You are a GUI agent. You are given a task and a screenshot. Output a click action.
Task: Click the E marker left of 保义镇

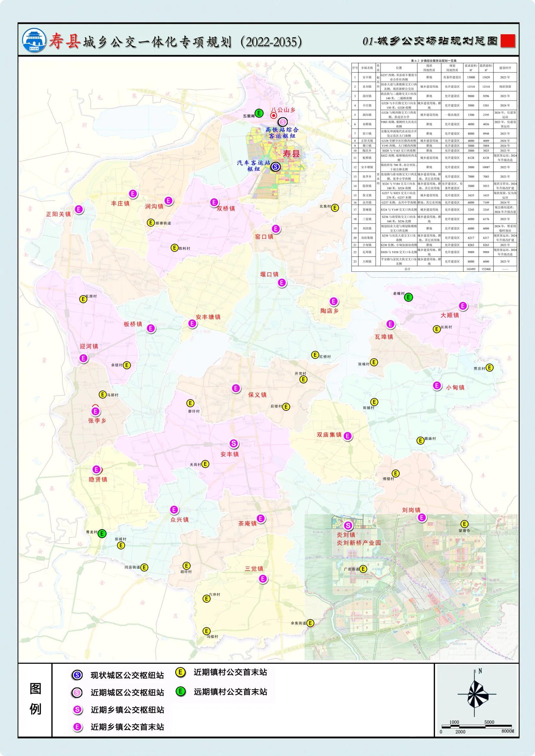click(236, 388)
